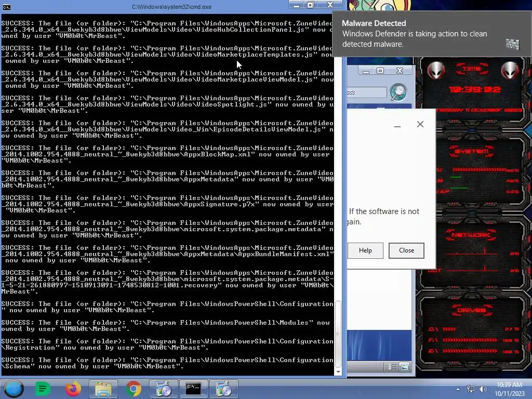Click the G:\ drive usage bar
Screen dimensions: 532x399
470,351
